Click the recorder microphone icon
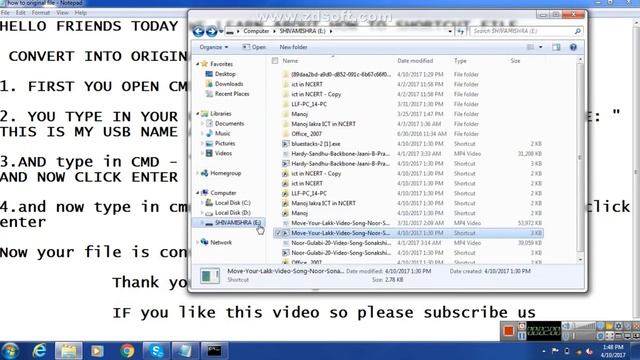 click(x=566, y=336)
